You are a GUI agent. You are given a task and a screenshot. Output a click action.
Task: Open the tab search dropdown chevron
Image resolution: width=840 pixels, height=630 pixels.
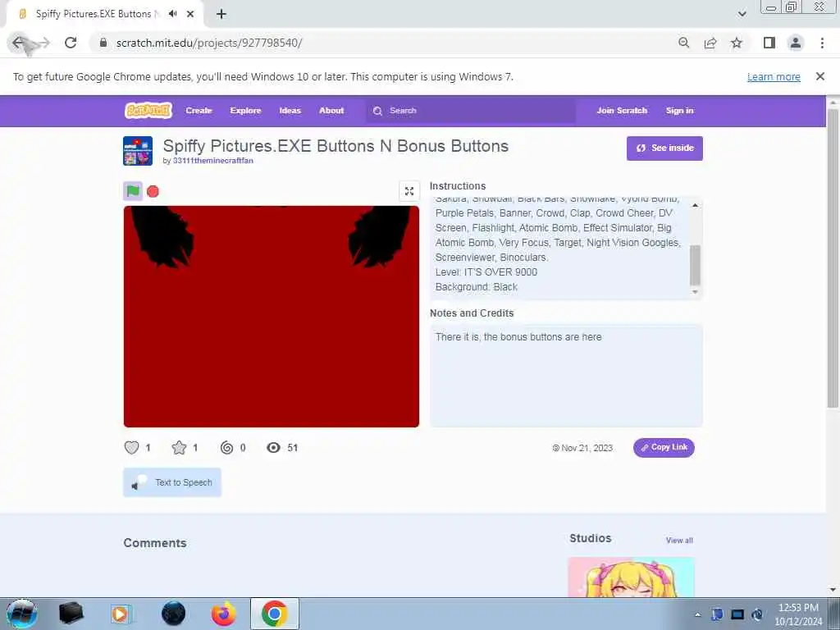click(x=742, y=14)
